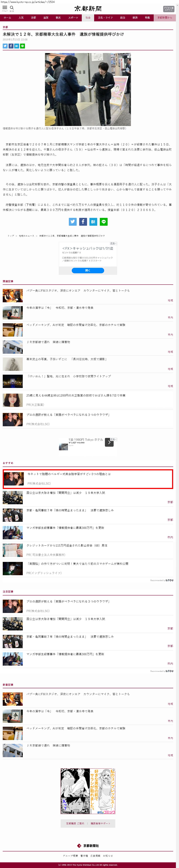Click the arrow on Tokyo hotel ad

tap(109, 442)
